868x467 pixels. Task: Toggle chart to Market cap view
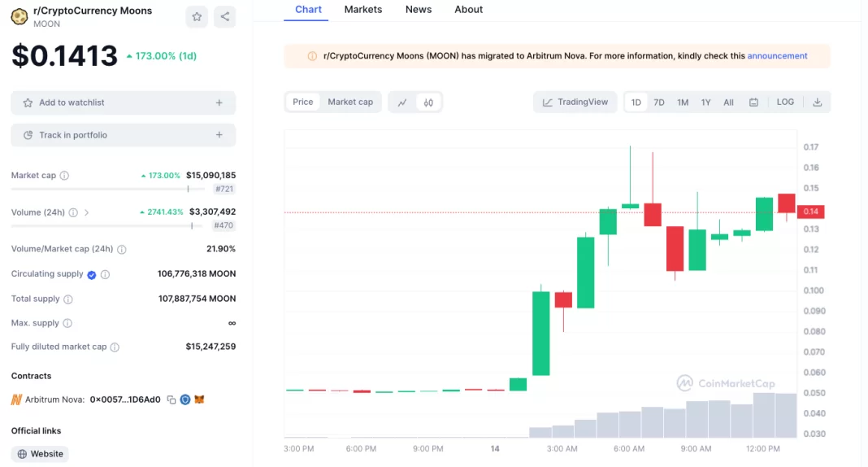pos(350,102)
